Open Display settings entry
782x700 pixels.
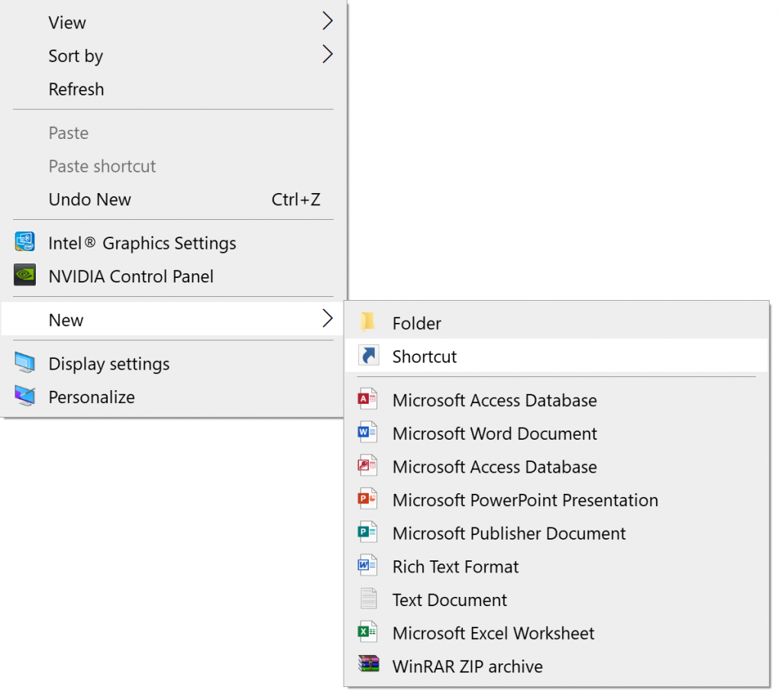(x=173, y=364)
